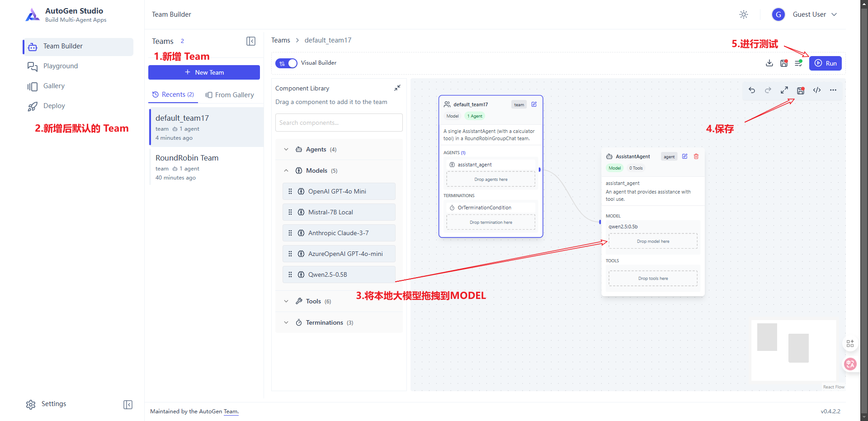
Task: Click drag handle of Anthropic Claude-3-7
Action: [290, 233]
